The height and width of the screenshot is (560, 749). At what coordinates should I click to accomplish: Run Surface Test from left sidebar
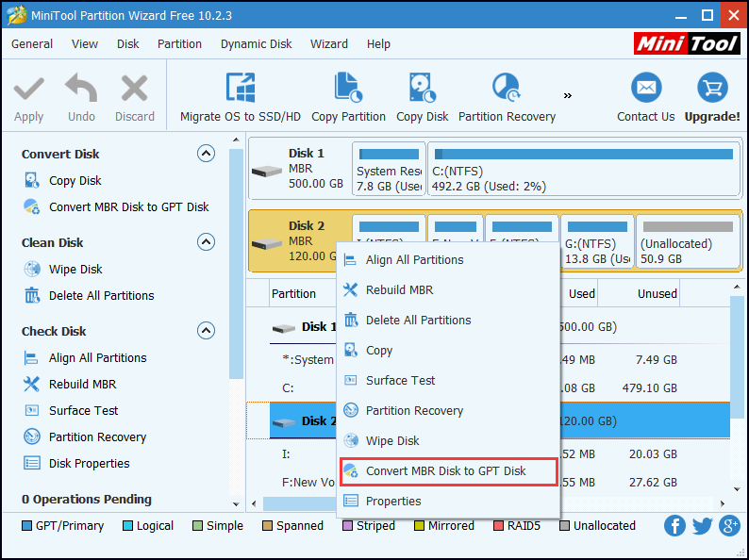coord(71,410)
